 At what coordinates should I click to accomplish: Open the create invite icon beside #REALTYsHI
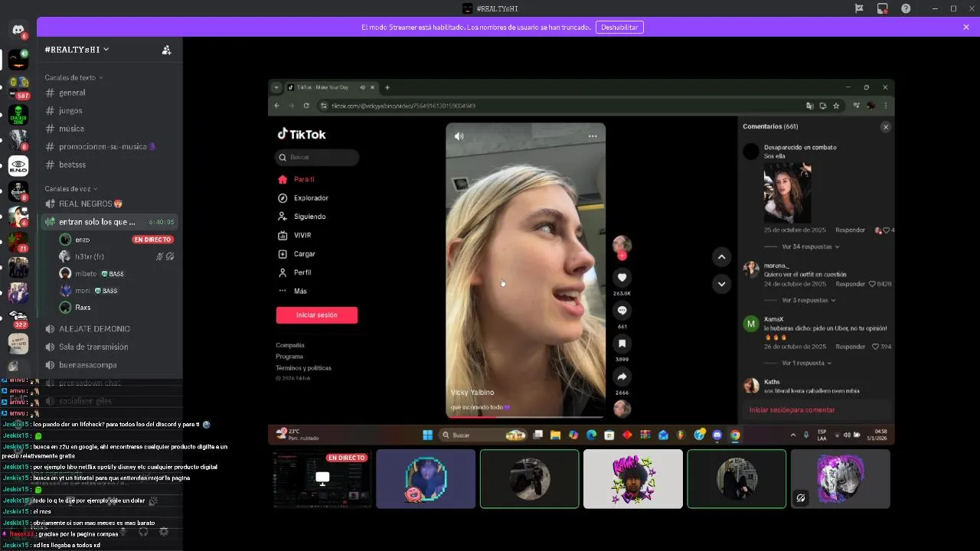[166, 50]
